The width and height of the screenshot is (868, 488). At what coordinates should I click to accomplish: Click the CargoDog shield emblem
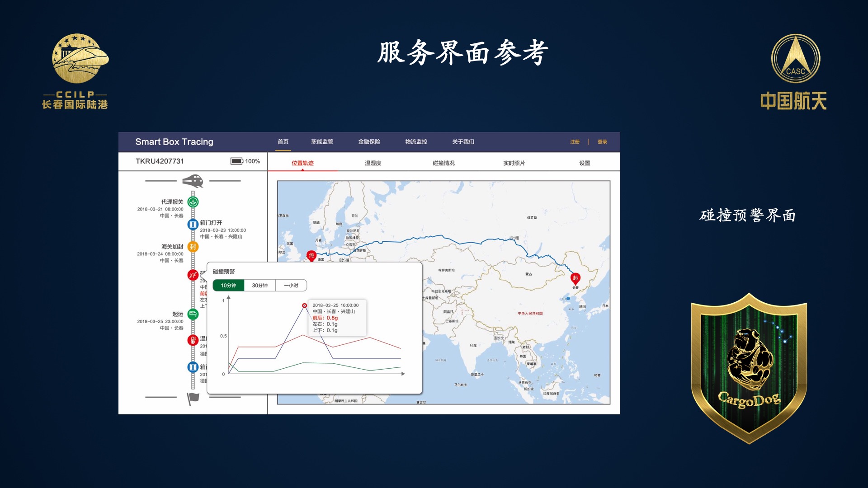tap(749, 368)
